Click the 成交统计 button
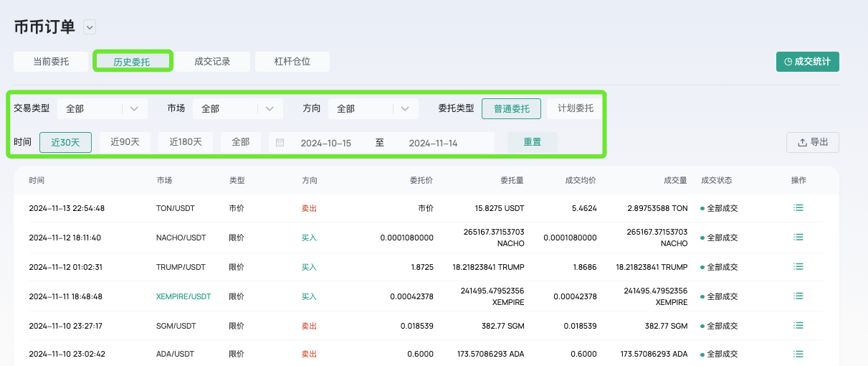868x366 pixels. tap(807, 62)
